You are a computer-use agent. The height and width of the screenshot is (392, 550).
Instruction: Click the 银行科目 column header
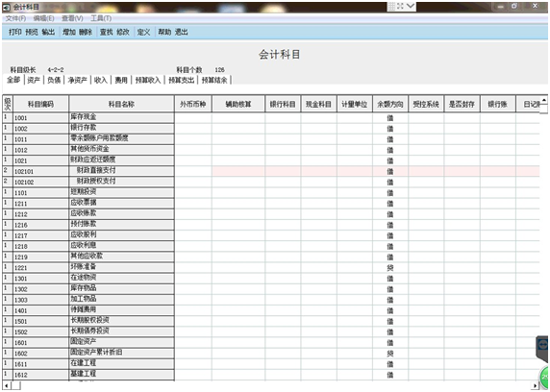point(283,104)
